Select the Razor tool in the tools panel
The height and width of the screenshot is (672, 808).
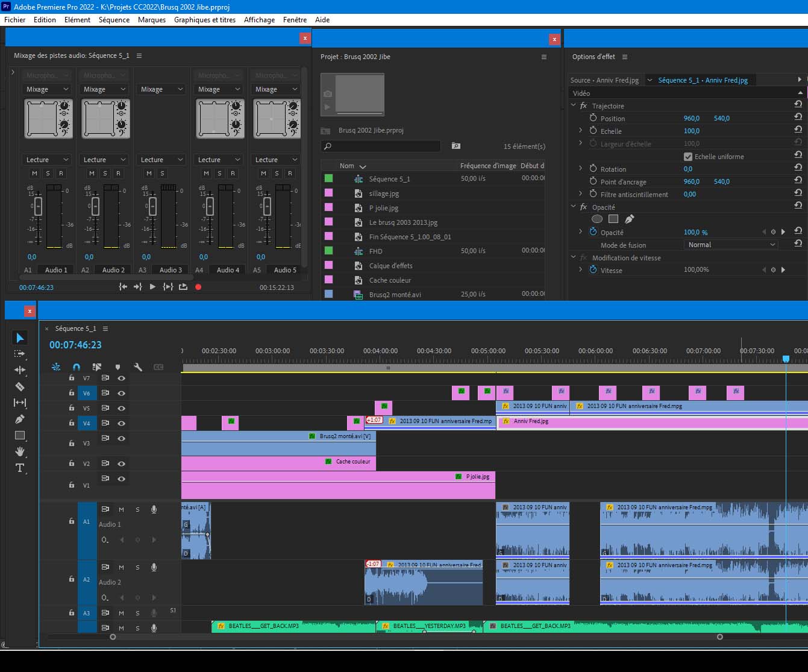[x=19, y=386]
